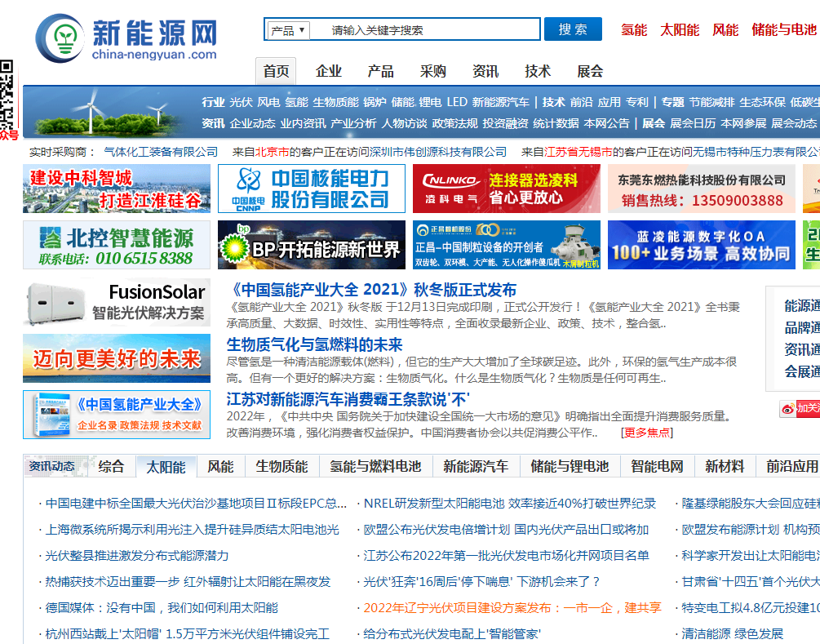Viewport: 820px width, 644px height.
Task: Open article 光伏'狂奔'16周后'停下喘息'
Action: 481,582
